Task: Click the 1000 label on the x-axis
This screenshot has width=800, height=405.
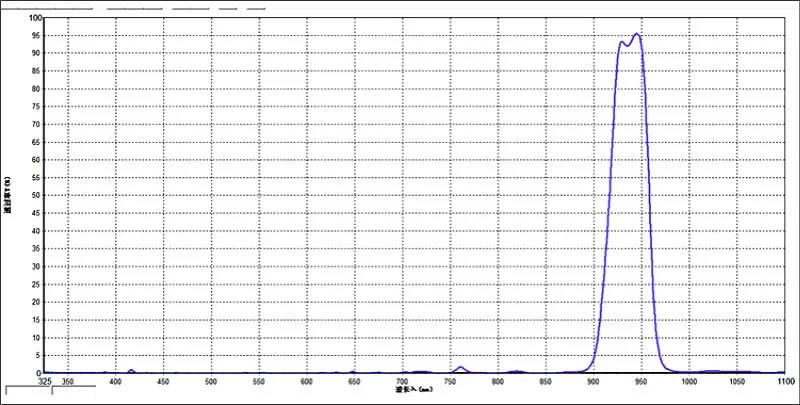Action: pyautogui.click(x=689, y=381)
